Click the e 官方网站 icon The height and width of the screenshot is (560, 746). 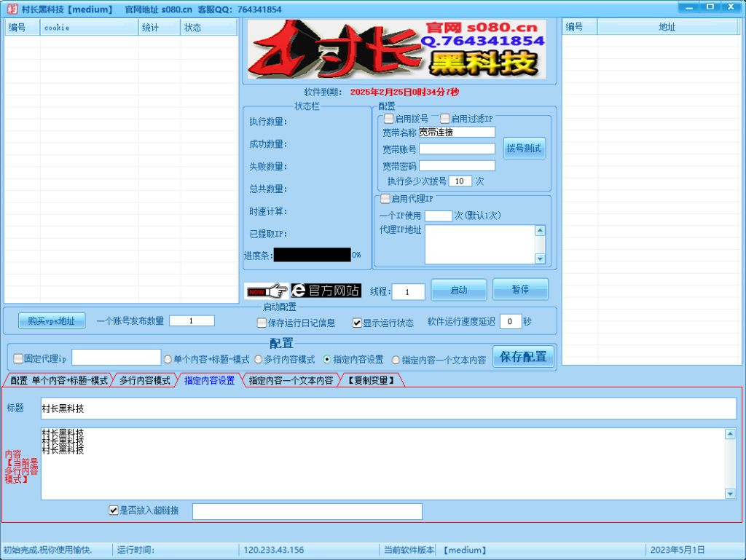coord(326,290)
